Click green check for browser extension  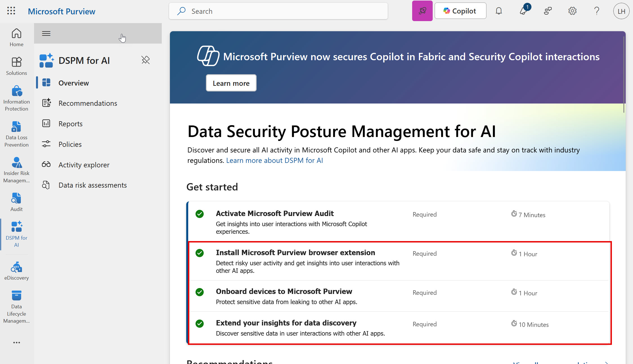click(199, 253)
